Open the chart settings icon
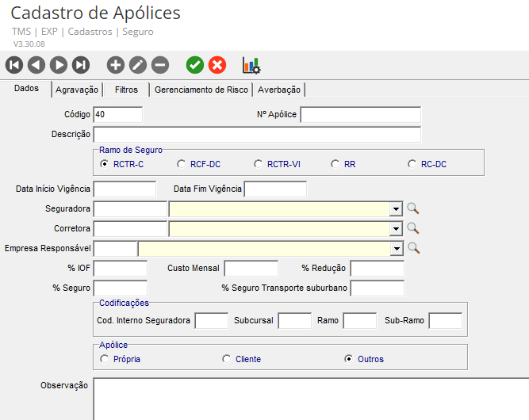The width and height of the screenshot is (529, 420). [251, 65]
